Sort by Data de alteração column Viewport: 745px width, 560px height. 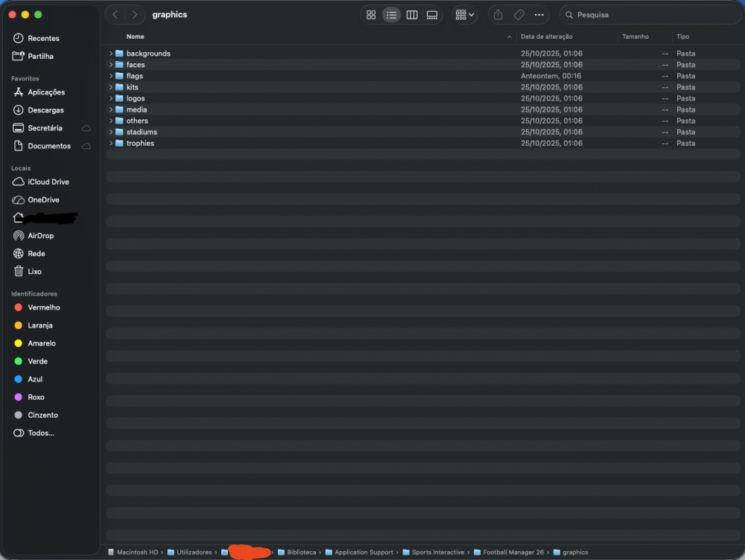(x=546, y=36)
